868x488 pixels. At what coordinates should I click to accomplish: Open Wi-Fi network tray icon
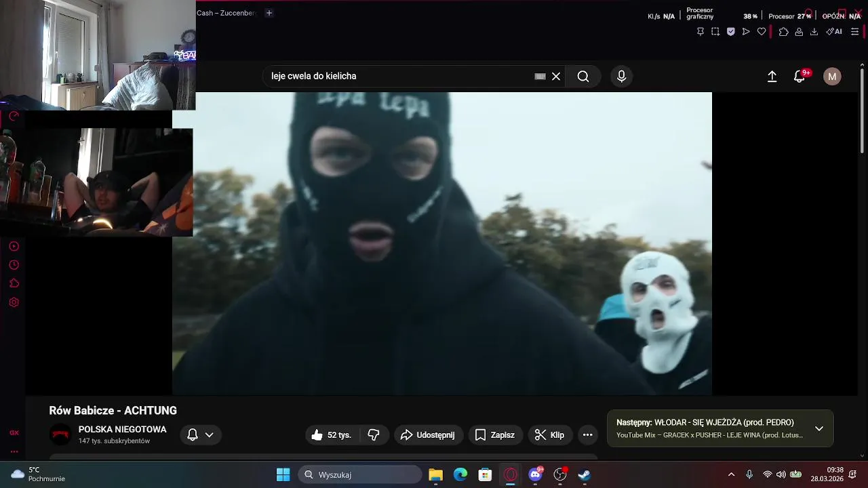pyautogui.click(x=767, y=474)
